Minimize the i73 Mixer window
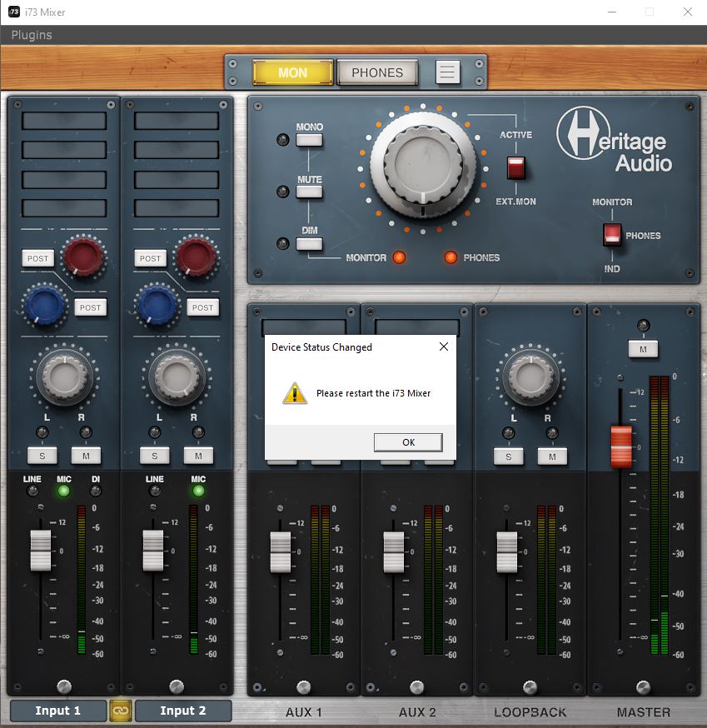The width and height of the screenshot is (707, 728). click(612, 12)
